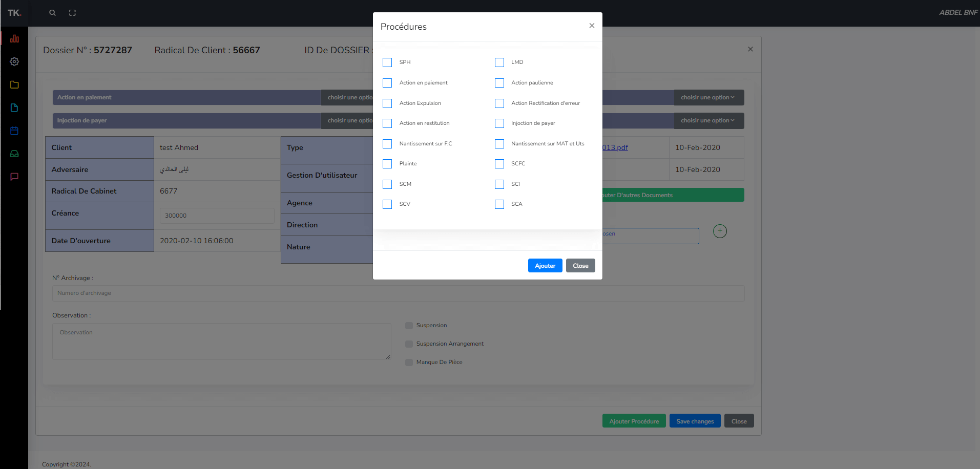
Task: Click the Close button in Procédures dialog
Action: [x=580, y=266]
